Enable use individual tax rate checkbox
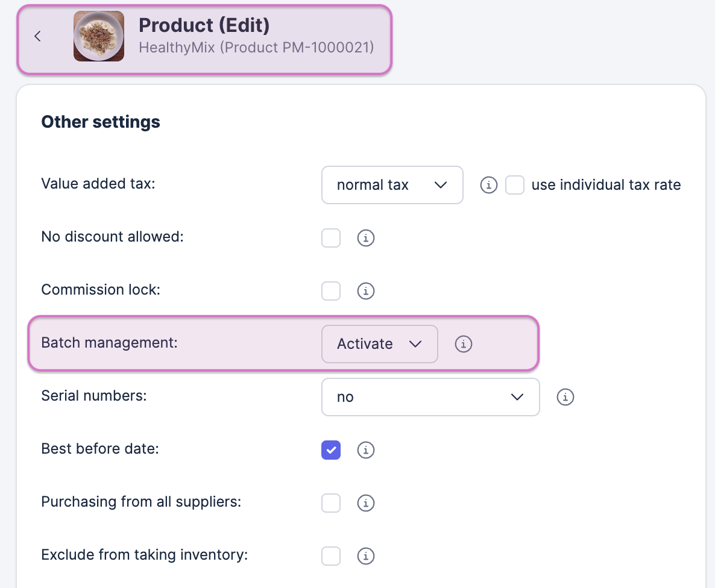This screenshot has width=715, height=588. (x=515, y=185)
